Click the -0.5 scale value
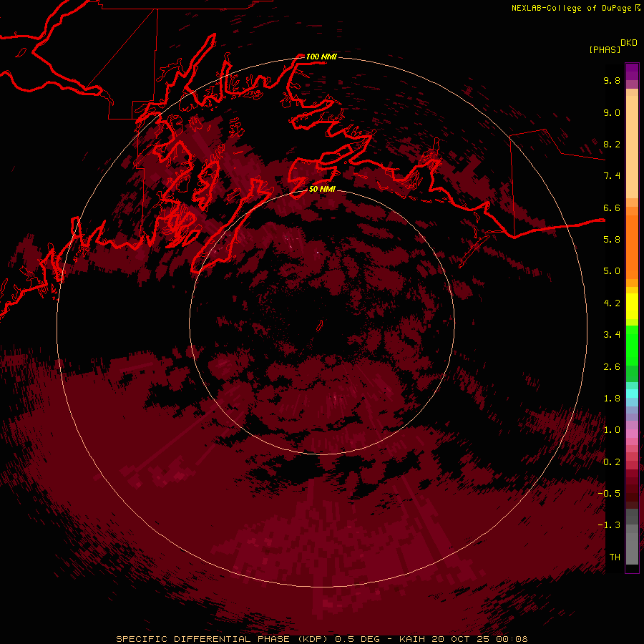This screenshot has width=644, height=644. tap(609, 494)
